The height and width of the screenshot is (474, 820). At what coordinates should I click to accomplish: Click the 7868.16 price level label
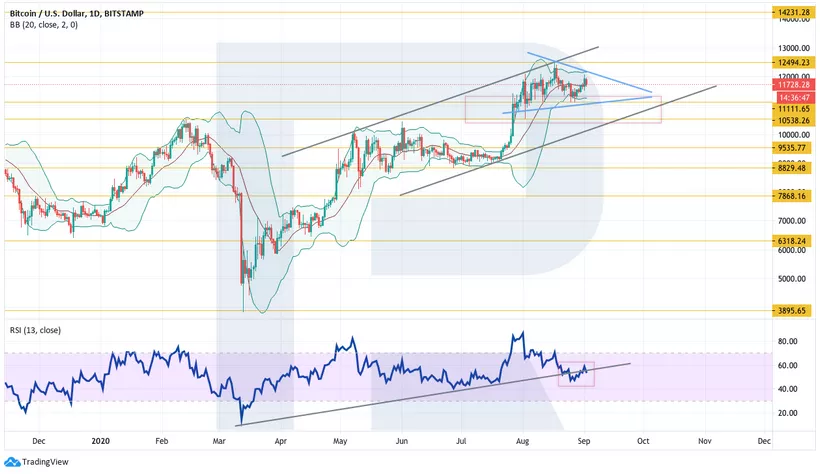pos(792,197)
